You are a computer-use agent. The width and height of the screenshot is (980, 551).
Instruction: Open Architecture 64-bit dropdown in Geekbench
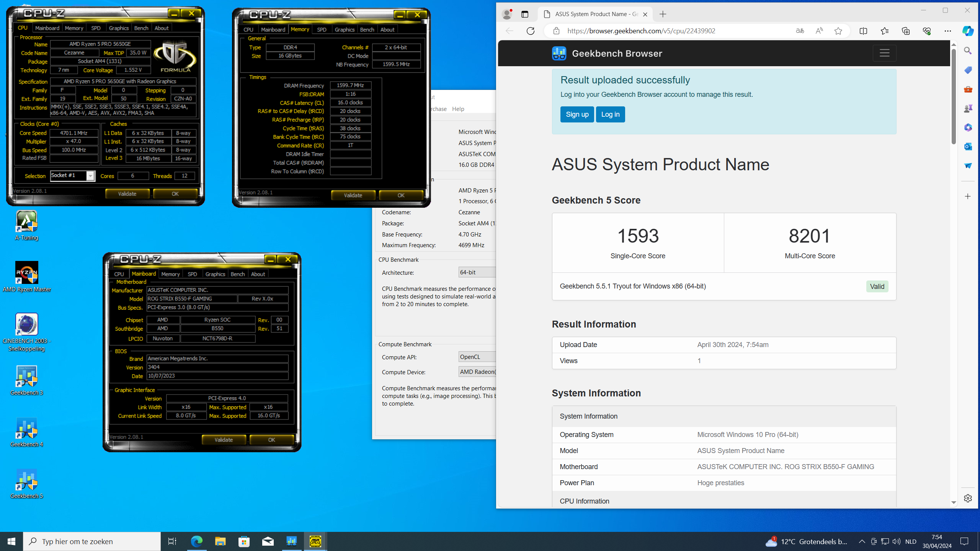pos(477,272)
